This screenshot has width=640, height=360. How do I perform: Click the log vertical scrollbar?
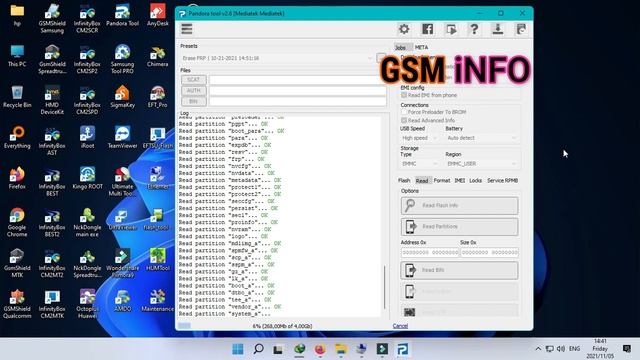click(384, 287)
